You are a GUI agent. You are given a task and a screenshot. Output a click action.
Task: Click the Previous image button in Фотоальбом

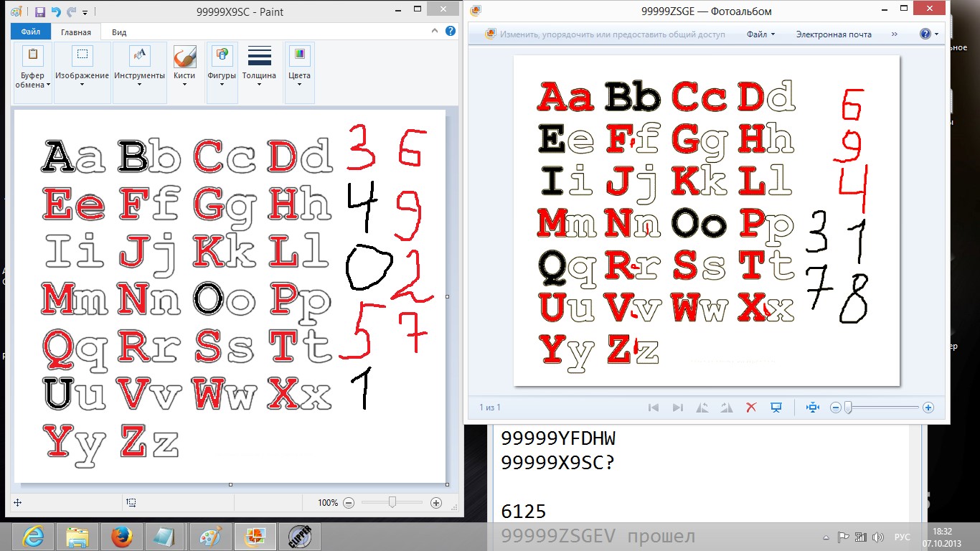[654, 408]
